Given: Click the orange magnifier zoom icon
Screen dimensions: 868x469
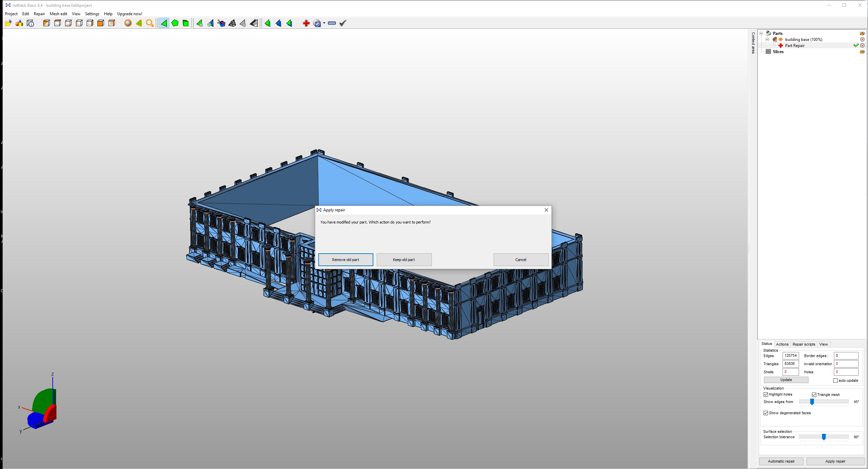Looking at the screenshot, I should click(150, 23).
